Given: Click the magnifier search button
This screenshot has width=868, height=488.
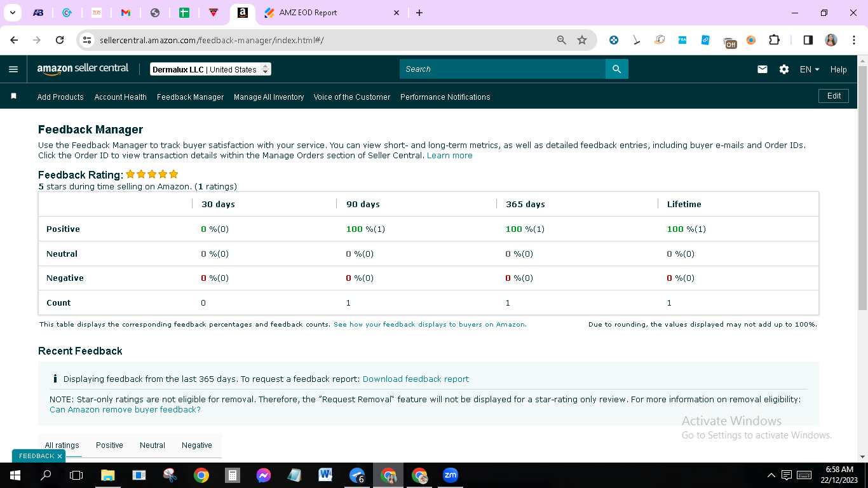Looking at the screenshot, I should pos(616,69).
